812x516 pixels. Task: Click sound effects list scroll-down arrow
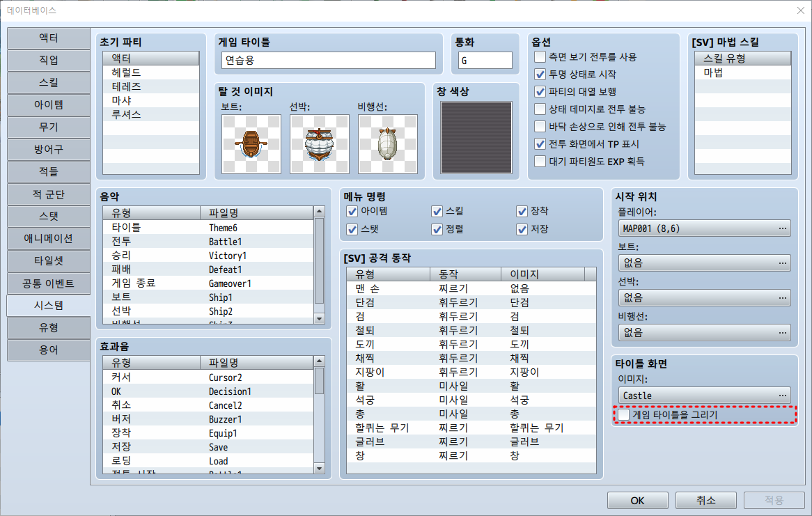320,469
